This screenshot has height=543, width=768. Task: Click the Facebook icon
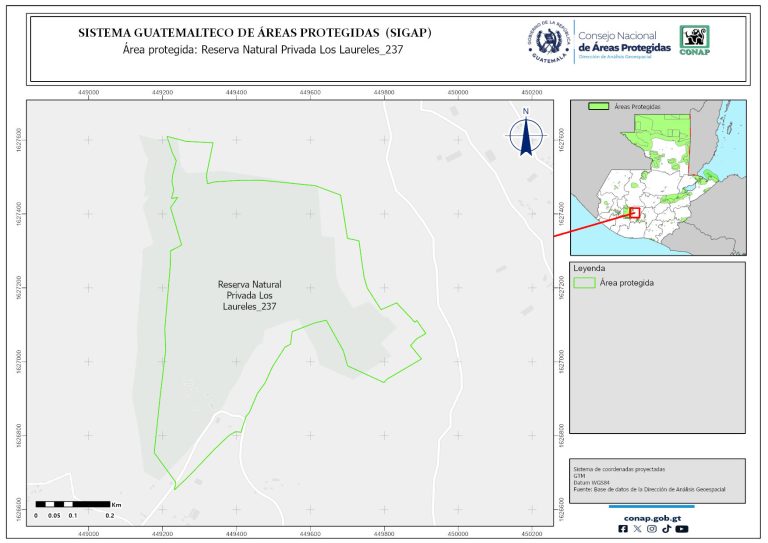[624, 529]
